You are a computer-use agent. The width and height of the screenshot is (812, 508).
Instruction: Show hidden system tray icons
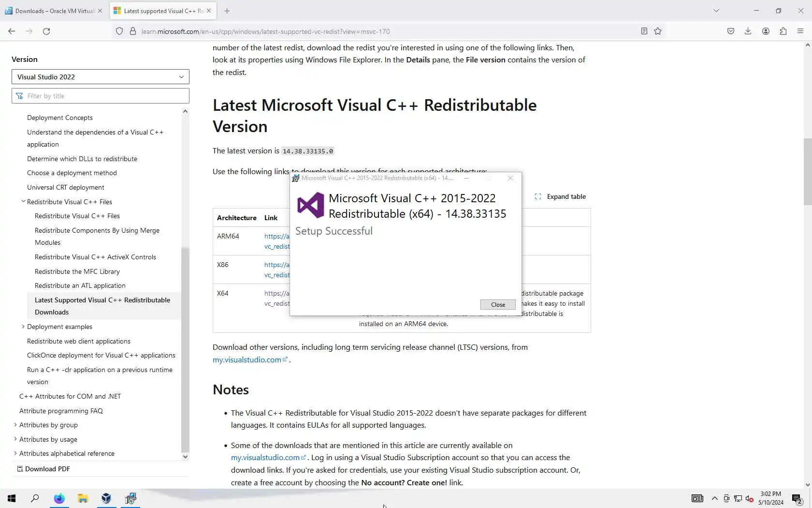714,498
